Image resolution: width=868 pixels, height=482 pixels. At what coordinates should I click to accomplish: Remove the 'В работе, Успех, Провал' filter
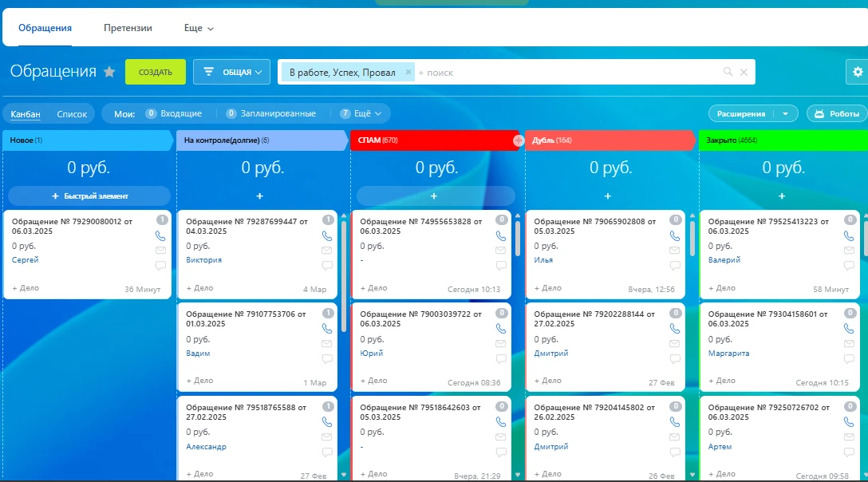(408, 72)
